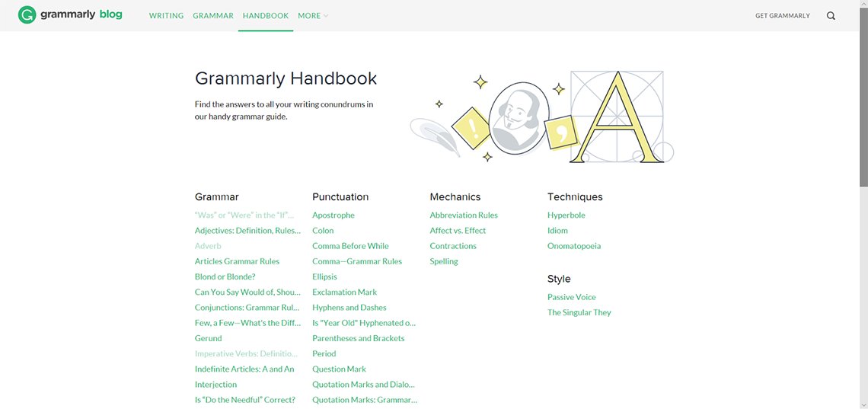The height and width of the screenshot is (409, 868).
Task: Open the Apostrophe article link
Action: [333, 216]
